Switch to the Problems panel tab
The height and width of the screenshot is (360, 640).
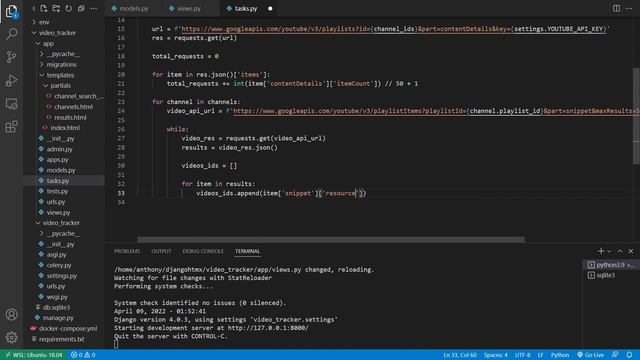127,251
